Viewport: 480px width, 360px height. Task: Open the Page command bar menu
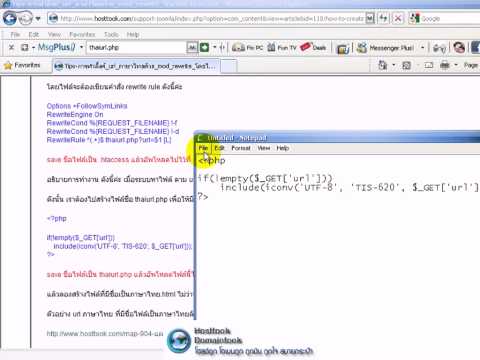471,65
